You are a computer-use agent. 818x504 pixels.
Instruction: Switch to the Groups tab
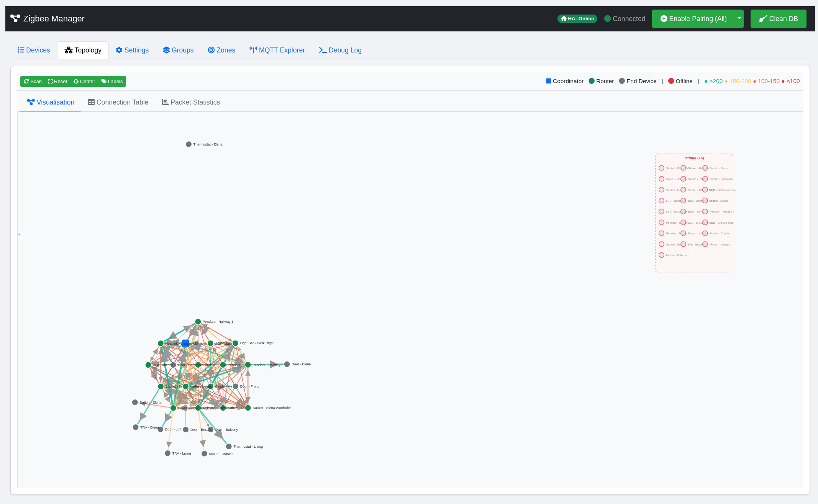[x=178, y=50]
